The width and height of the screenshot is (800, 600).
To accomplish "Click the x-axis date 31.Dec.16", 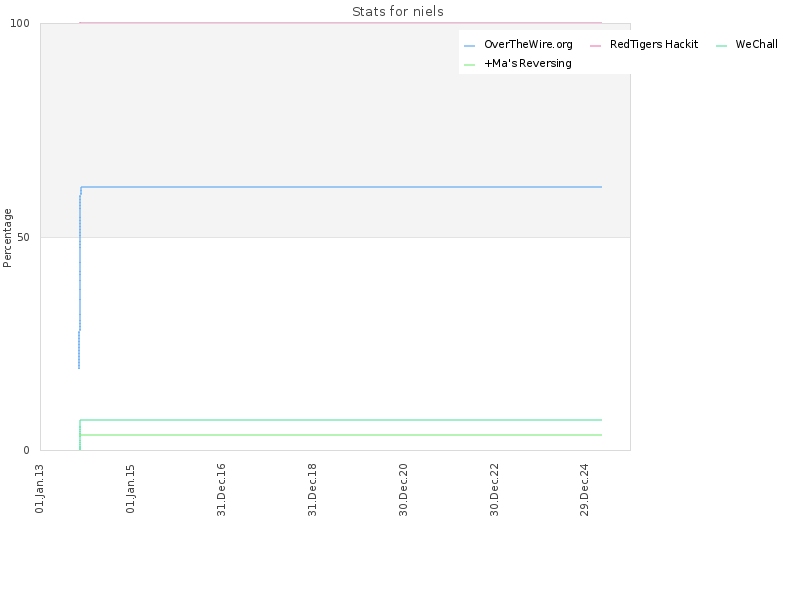I will pos(221,490).
